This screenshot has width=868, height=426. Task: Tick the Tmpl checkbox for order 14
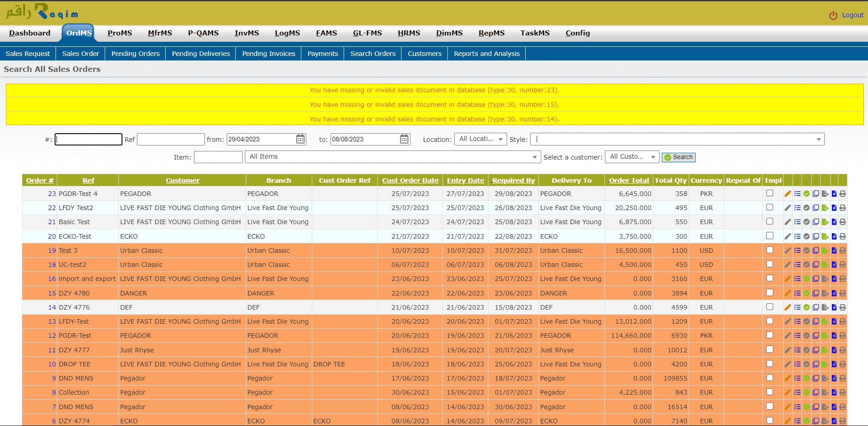[770, 307]
